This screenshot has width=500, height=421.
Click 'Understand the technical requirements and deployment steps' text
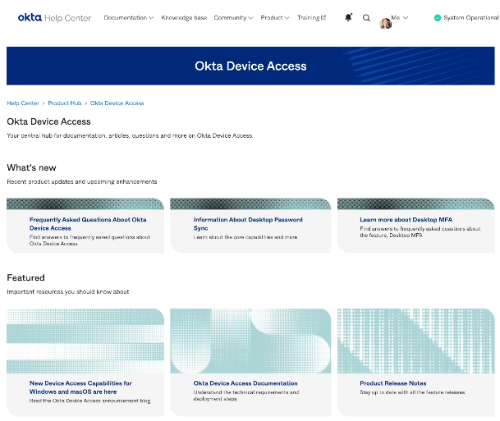[x=246, y=395]
